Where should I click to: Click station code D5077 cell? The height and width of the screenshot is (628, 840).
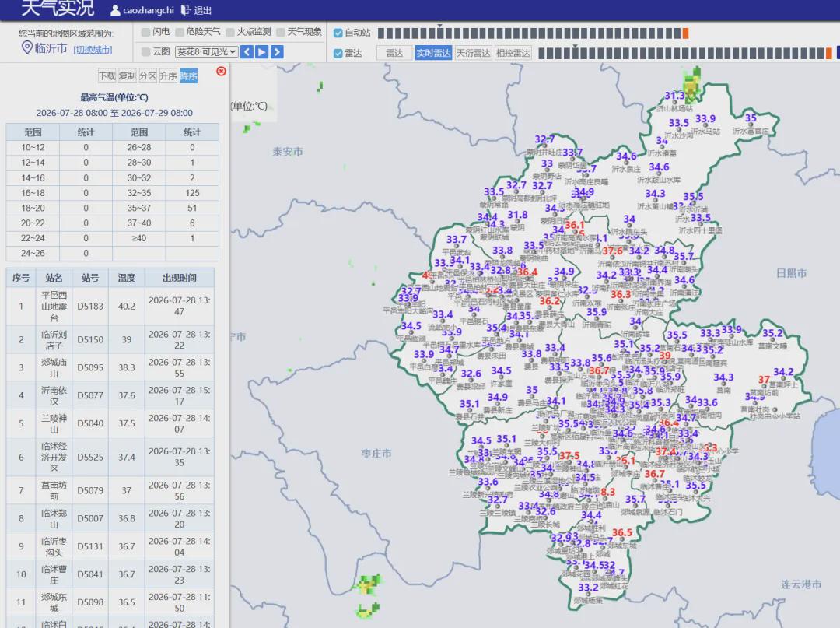coord(90,395)
